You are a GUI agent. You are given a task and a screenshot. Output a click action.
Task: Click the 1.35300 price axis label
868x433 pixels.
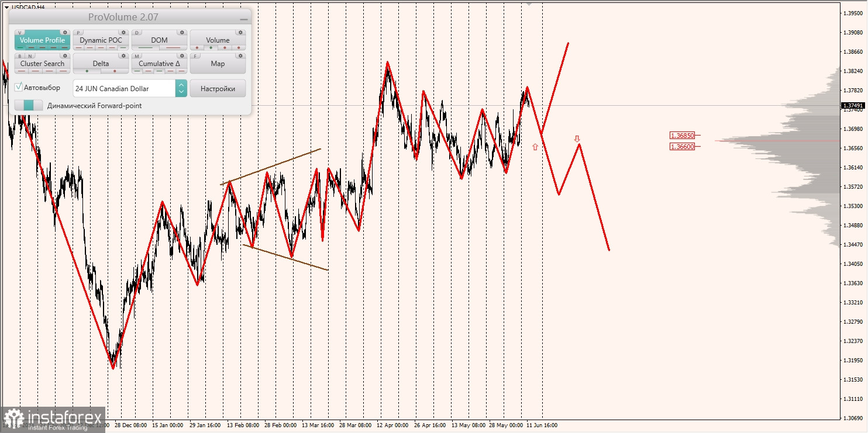click(852, 206)
